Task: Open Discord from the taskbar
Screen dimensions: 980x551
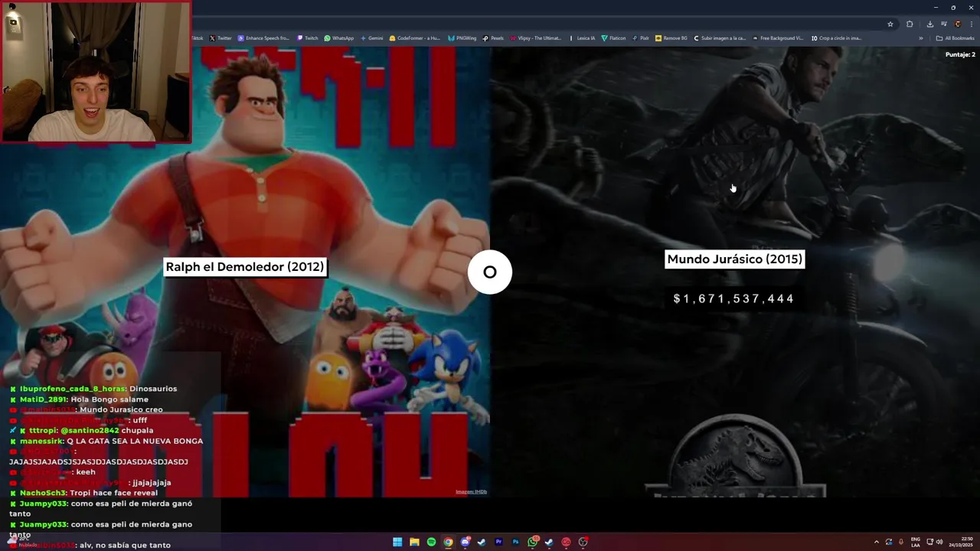Action: coord(465,542)
